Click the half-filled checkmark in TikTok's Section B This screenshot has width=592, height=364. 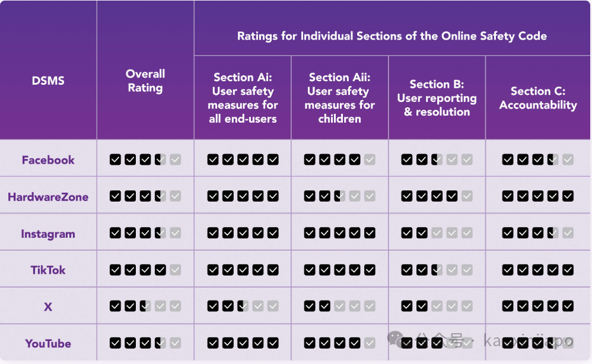[437, 270]
